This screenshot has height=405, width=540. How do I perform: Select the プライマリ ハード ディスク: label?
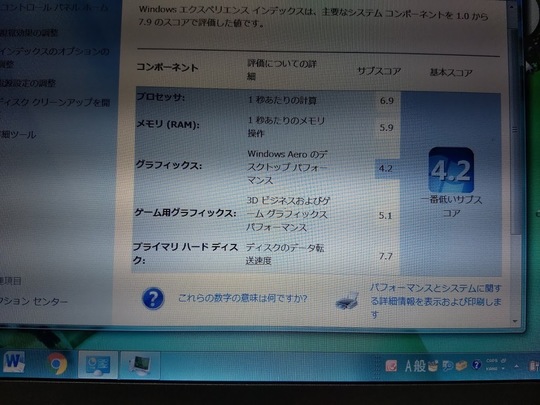point(186,253)
